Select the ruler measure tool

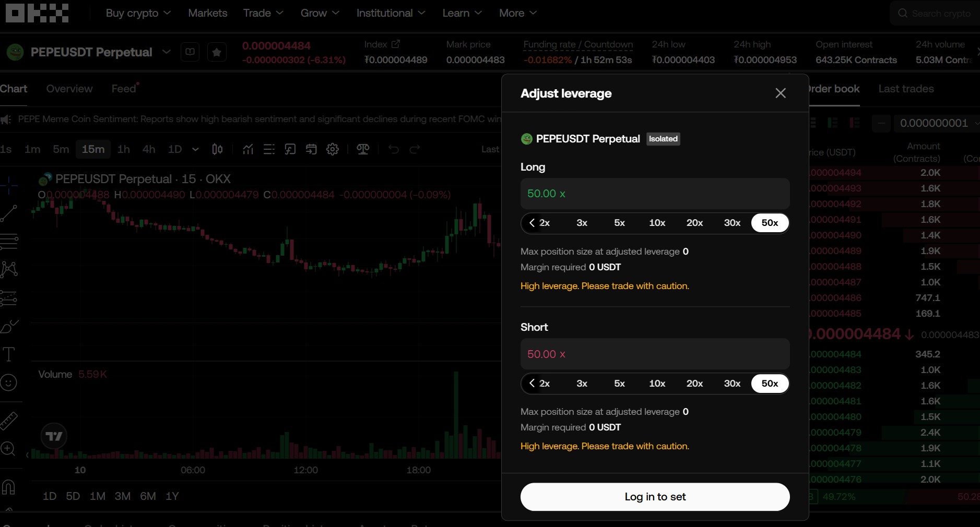(x=9, y=421)
